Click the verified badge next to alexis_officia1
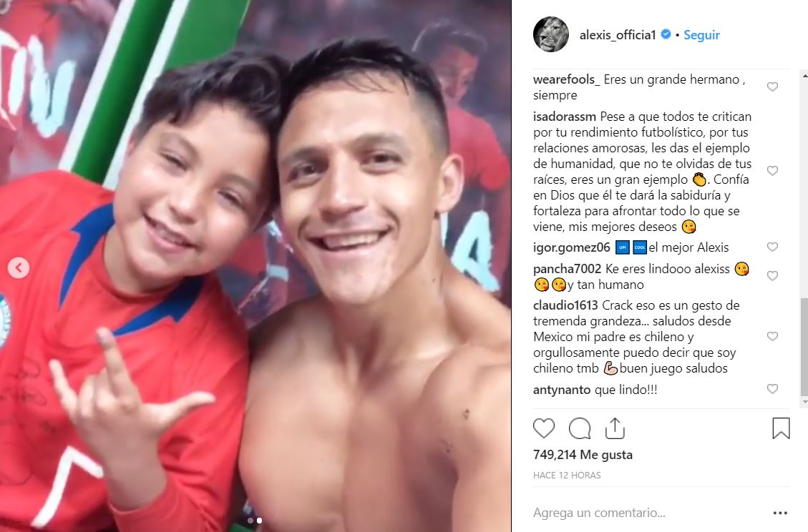Image resolution: width=808 pixels, height=532 pixels. 666,34
